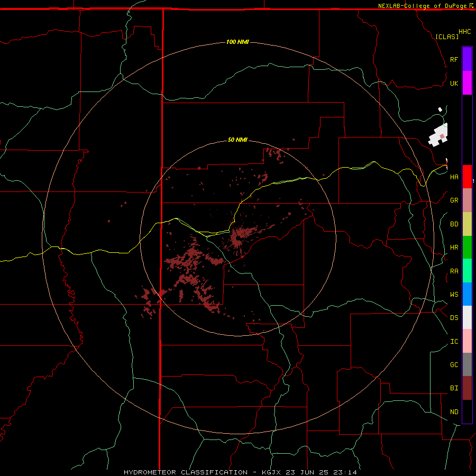476x476 pixels.
Task: Click the purple RF legend color swatch
Action: [x=467, y=59]
